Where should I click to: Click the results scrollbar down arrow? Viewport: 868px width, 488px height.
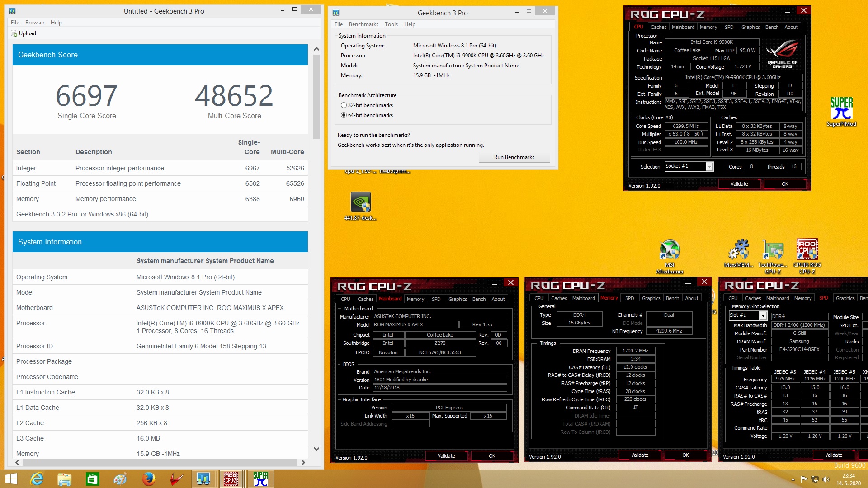click(x=316, y=449)
